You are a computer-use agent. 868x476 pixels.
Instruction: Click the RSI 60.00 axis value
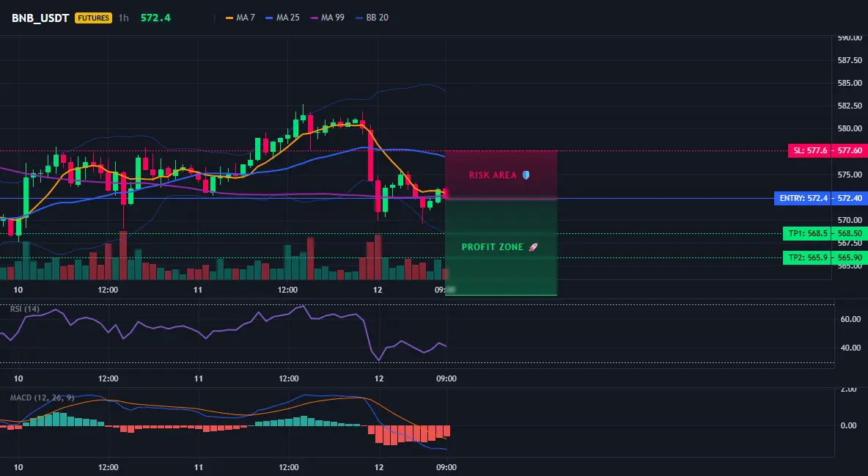[x=851, y=319]
